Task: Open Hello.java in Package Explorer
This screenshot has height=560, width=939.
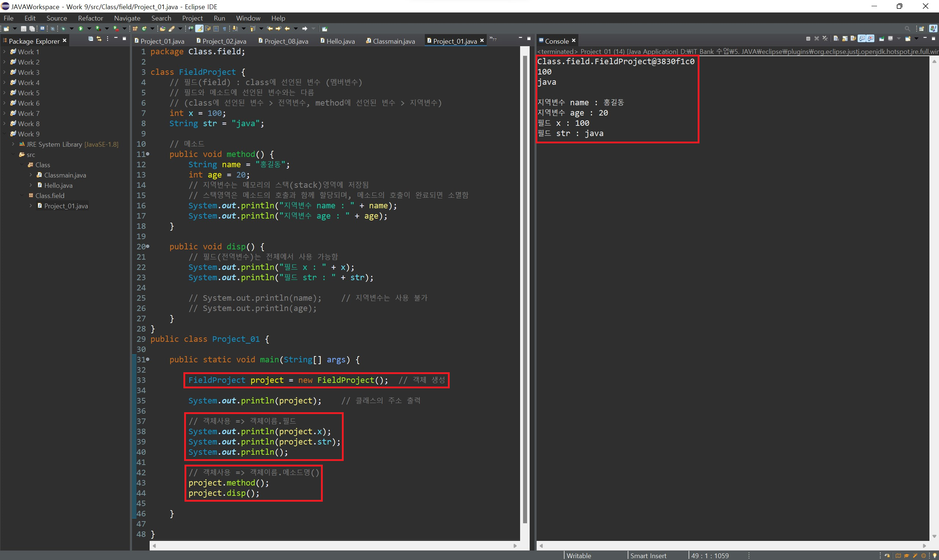Action: (58, 185)
